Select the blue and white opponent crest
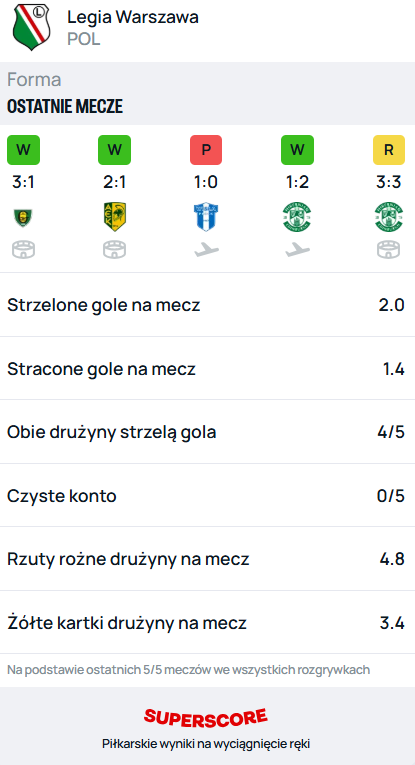415x765 pixels. pos(206,217)
